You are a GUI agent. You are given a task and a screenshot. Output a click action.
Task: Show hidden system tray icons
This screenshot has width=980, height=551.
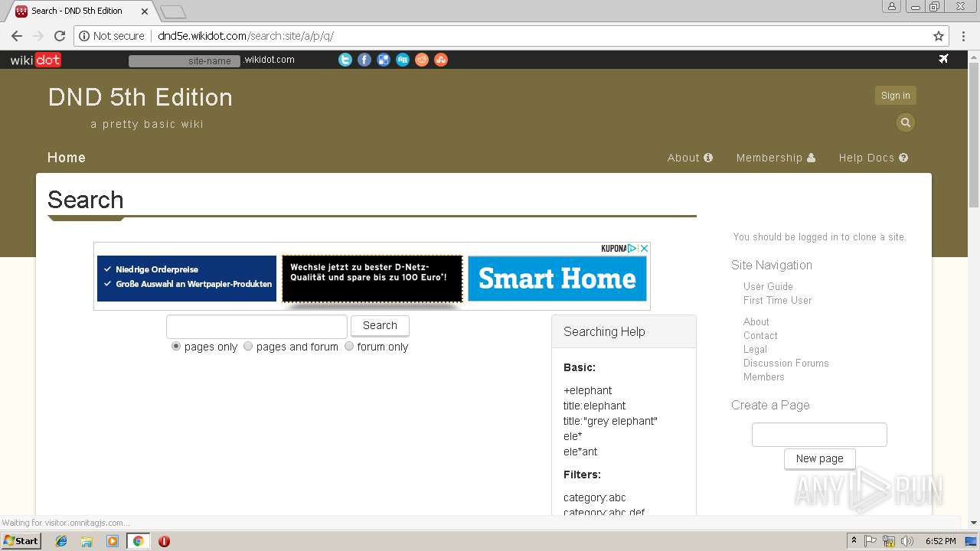854,541
